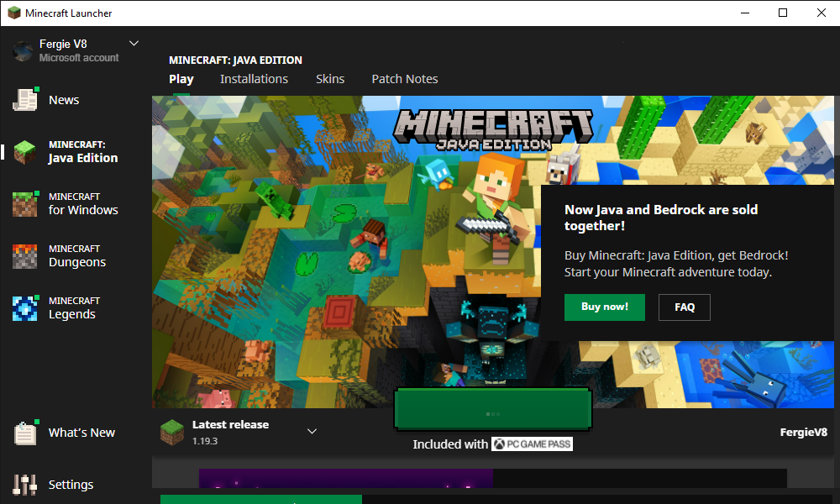Click the FAQ button
The height and width of the screenshot is (504, 840).
click(x=685, y=307)
